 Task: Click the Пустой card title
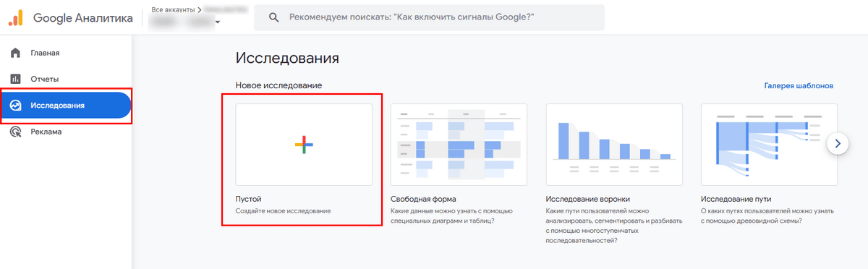point(248,198)
